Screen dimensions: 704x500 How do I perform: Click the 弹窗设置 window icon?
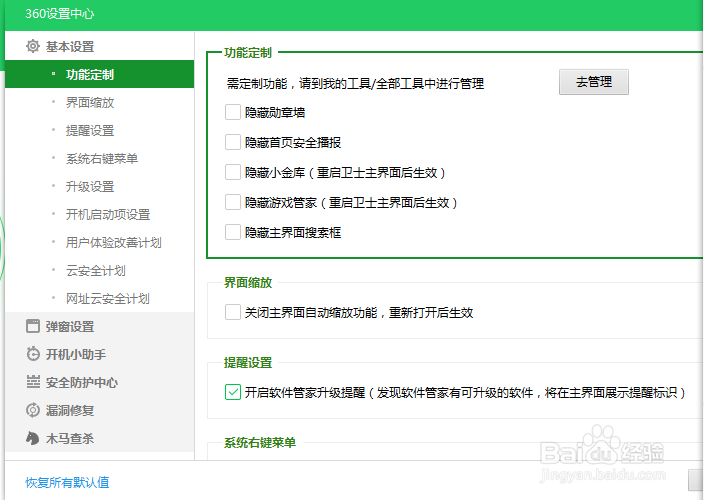32,326
